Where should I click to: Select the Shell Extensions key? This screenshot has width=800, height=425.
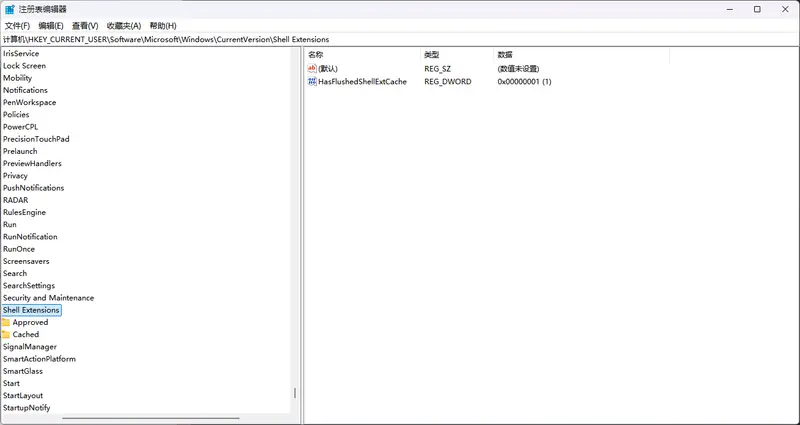pyautogui.click(x=31, y=310)
